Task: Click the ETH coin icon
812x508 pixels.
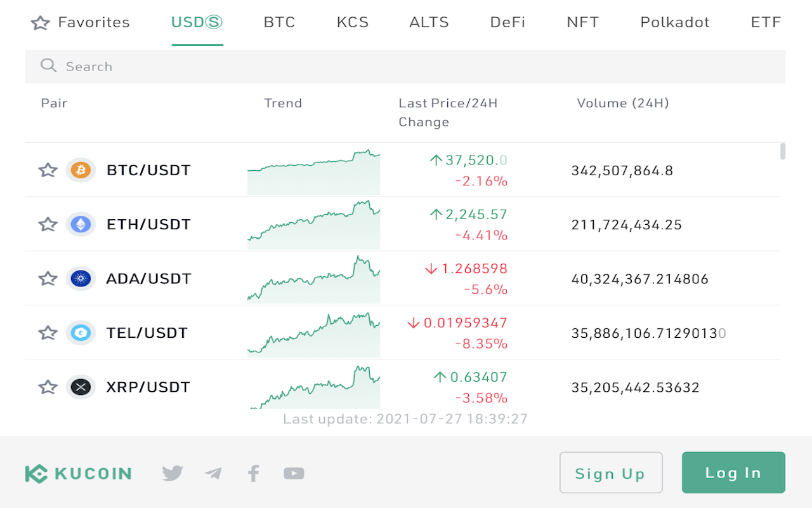Action: [x=81, y=224]
